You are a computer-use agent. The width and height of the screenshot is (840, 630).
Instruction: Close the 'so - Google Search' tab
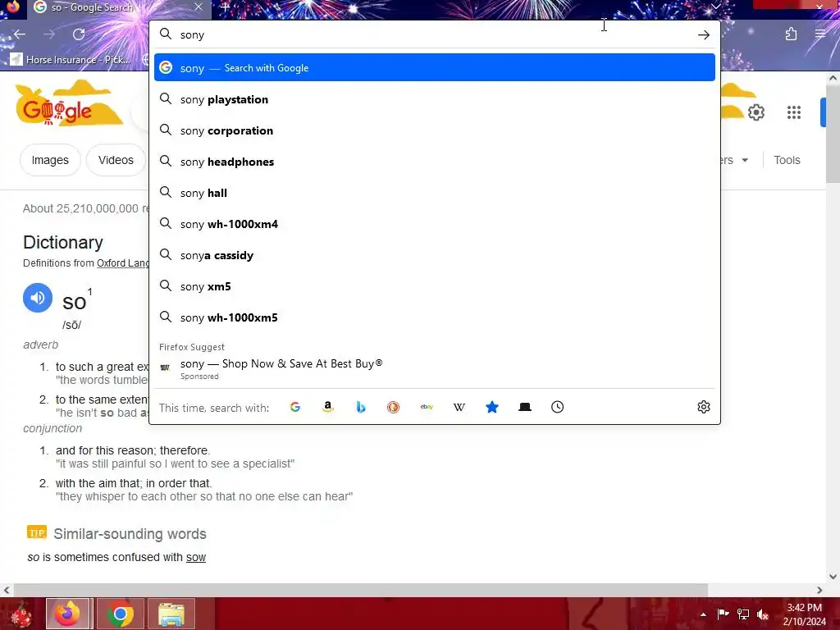coord(199,7)
